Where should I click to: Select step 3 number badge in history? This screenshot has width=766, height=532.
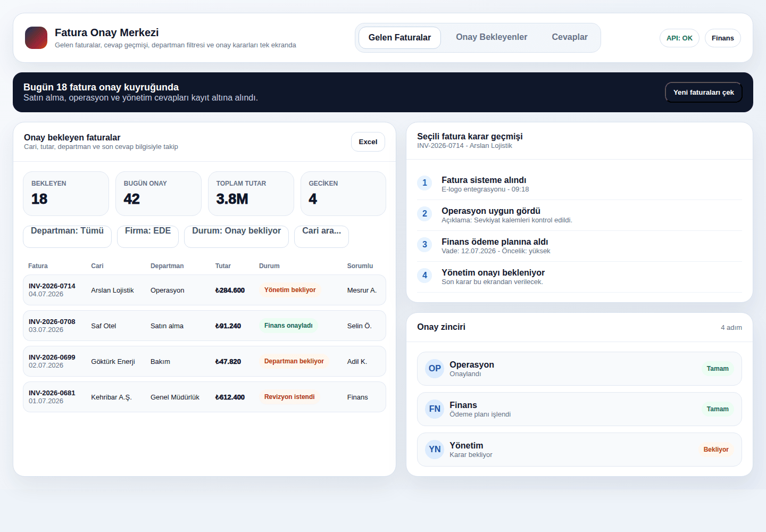[x=424, y=245]
